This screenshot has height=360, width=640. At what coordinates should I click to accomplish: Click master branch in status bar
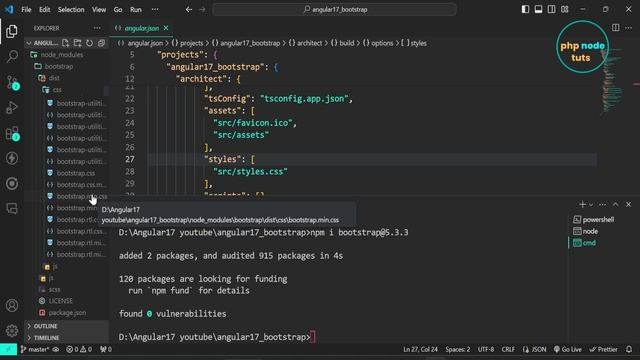point(35,349)
